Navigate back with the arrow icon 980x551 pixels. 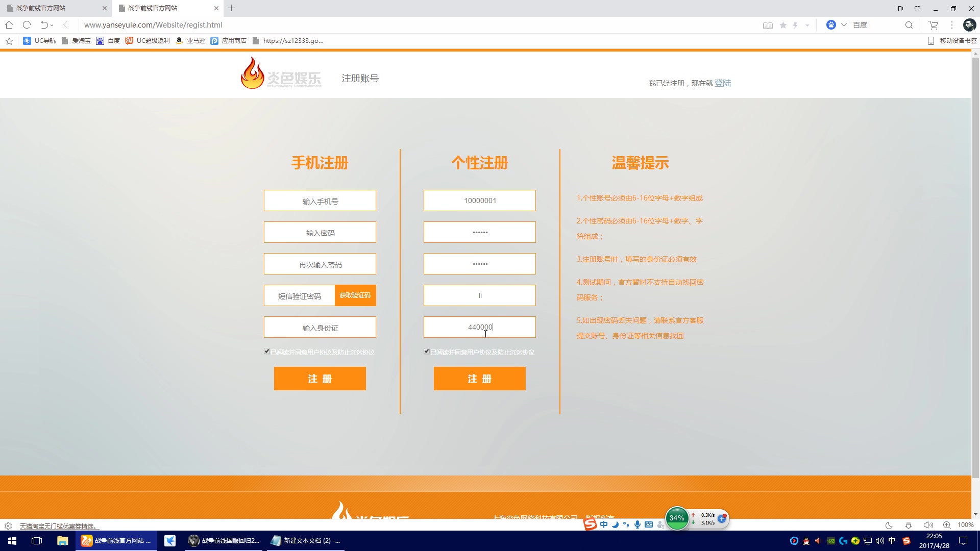[x=65, y=25]
